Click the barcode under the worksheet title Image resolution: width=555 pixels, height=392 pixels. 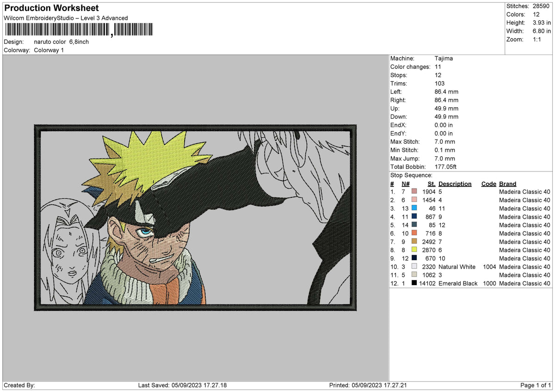click(80, 30)
